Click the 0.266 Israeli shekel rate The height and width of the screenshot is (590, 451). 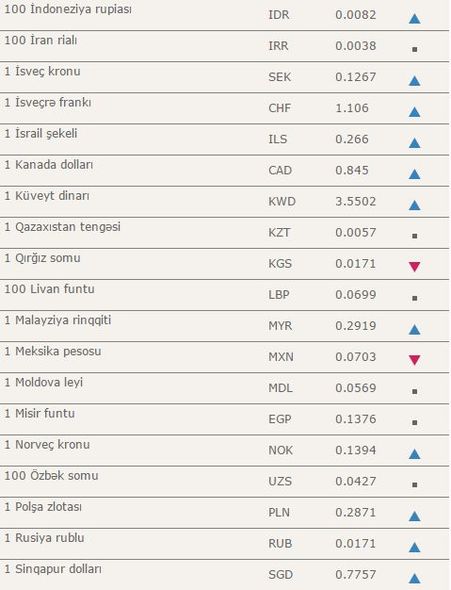pyautogui.click(x=352, y=139)
